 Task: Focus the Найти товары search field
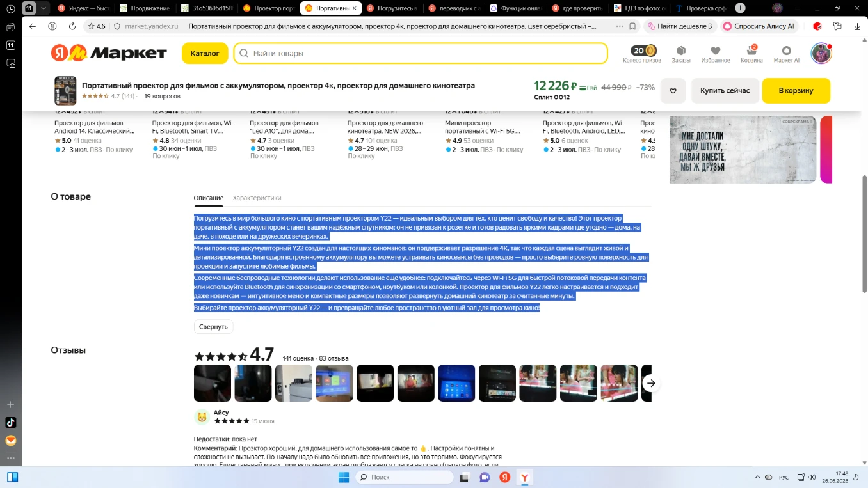point(421,54)
